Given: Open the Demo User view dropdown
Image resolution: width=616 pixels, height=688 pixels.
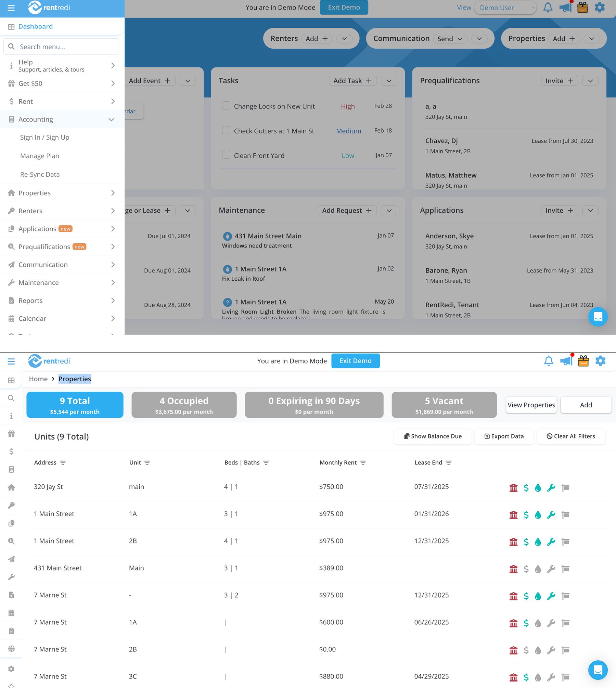Looking at the screenshot, I should click(505, 8).
